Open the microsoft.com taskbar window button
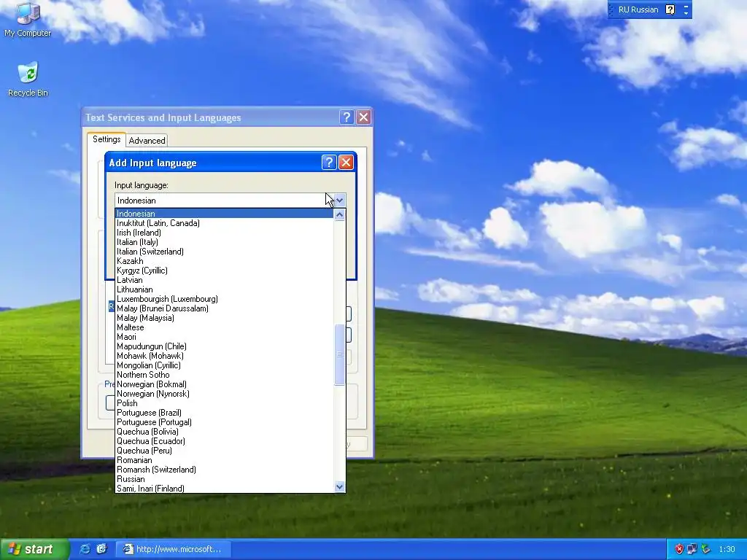 click(174, 549)
